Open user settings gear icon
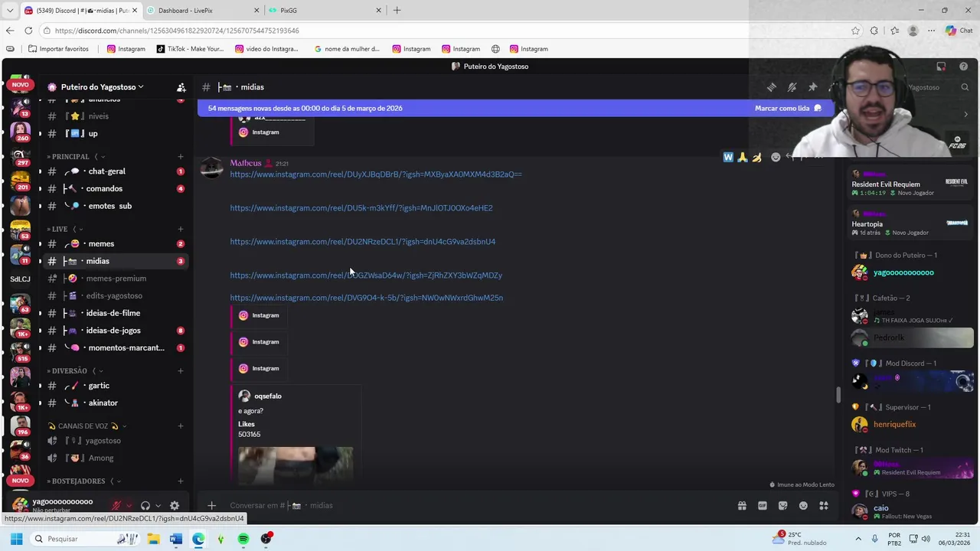The width and height of the screenshot is (980, 551). [x=175, y=506]
